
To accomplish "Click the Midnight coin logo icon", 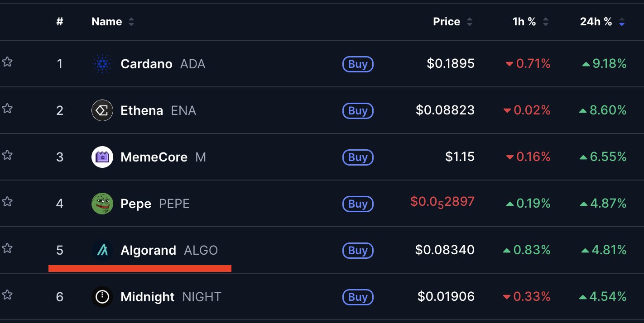I will [x=102, y=297].
